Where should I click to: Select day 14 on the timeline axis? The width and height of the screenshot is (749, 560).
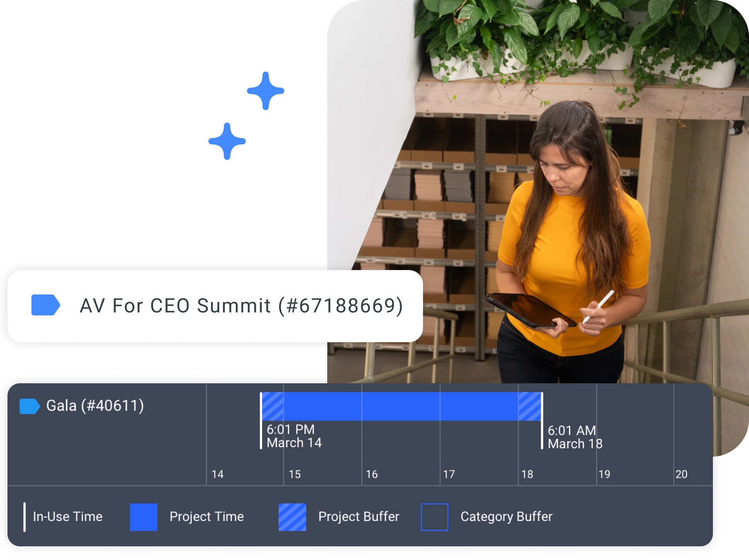point(218,474)
